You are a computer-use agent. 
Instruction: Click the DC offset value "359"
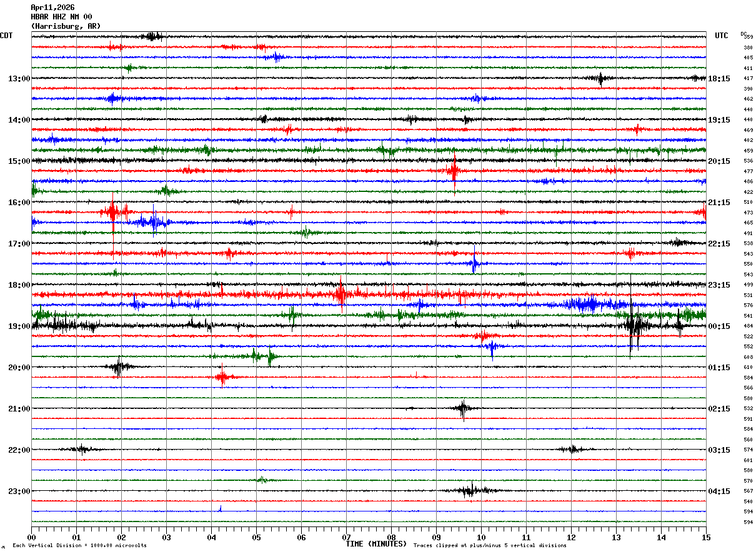(748, 38)
